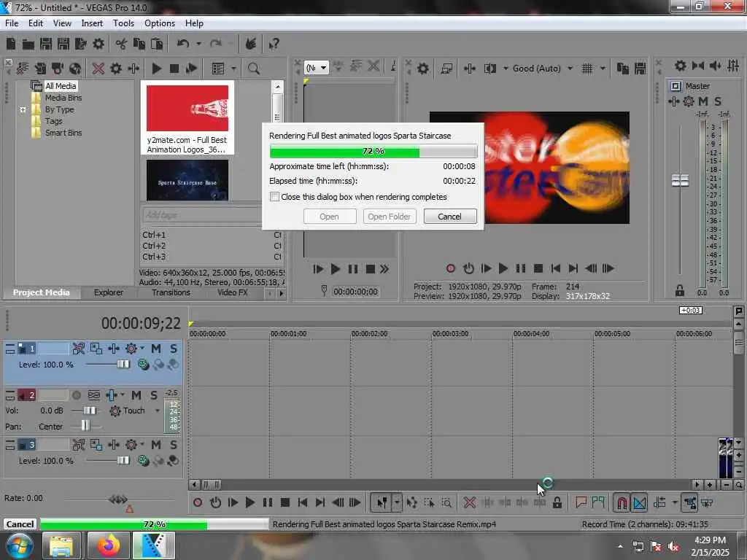Toggle Master bus Mute button
The height and width of the screenshot is (560, 747).
click(x=703, y=101)
